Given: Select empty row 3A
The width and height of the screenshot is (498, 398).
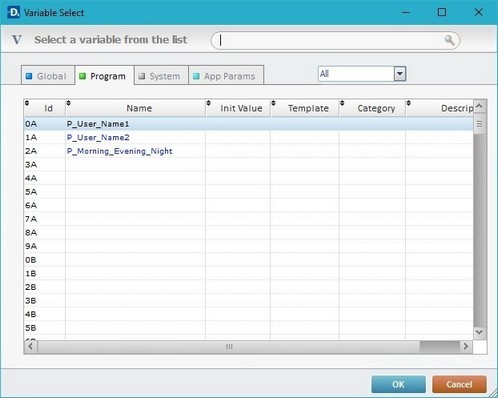Looking at the screenshot, I should click(248, 165).
